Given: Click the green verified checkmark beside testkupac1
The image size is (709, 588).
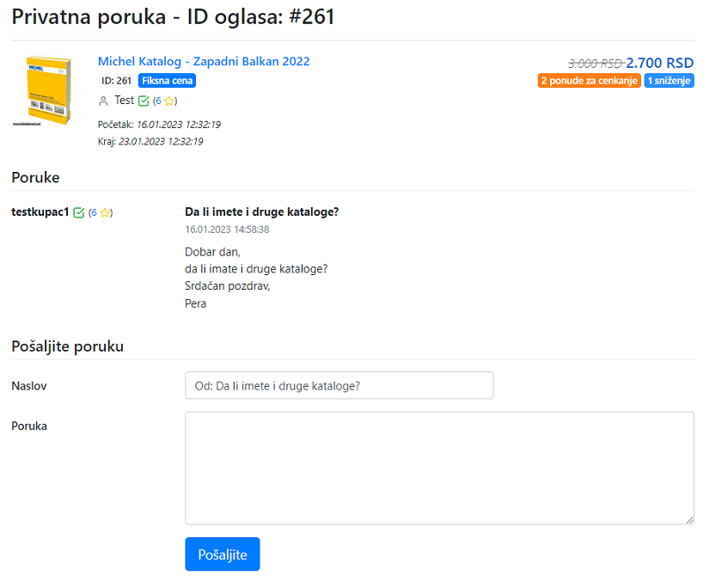Looking at the screenshot, I should coord(79,212).
